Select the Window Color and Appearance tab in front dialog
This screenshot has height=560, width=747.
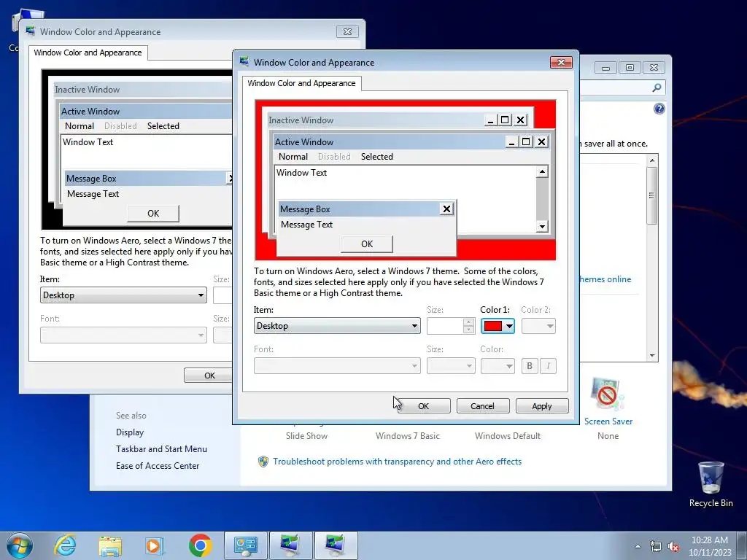tap(301, 83)
